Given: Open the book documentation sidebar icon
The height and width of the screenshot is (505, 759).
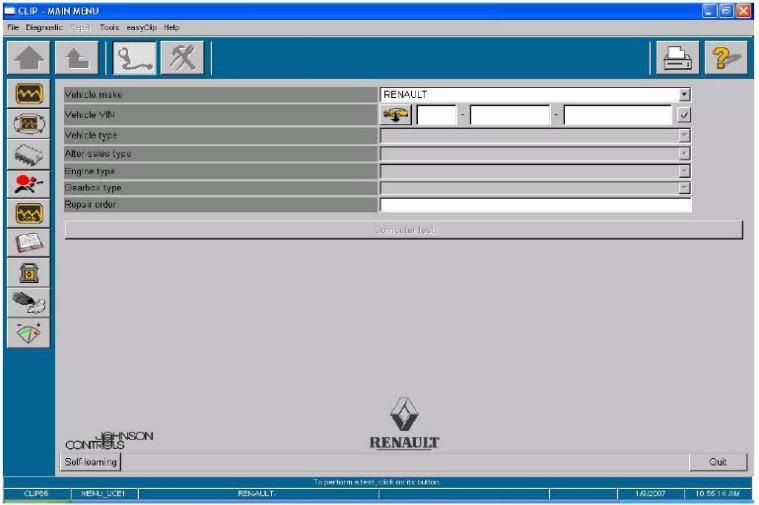Looking at the screenshot, I should (29, 243).
